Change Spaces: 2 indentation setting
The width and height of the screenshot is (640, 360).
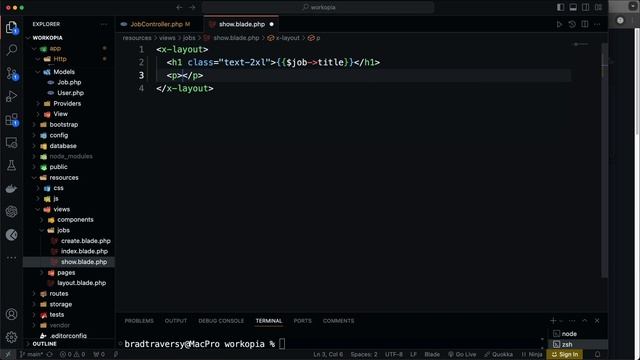pyautogui.click(x=364, y=354)
